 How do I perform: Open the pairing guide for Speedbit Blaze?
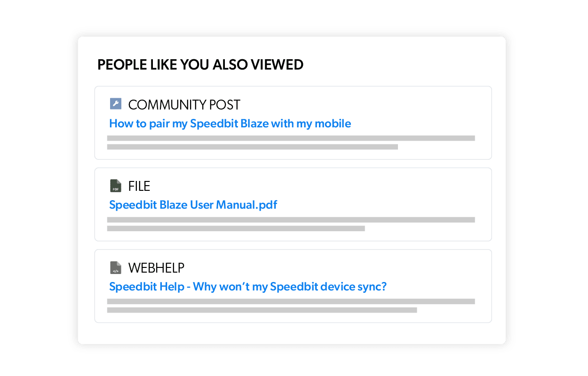[x=230, y=123]
